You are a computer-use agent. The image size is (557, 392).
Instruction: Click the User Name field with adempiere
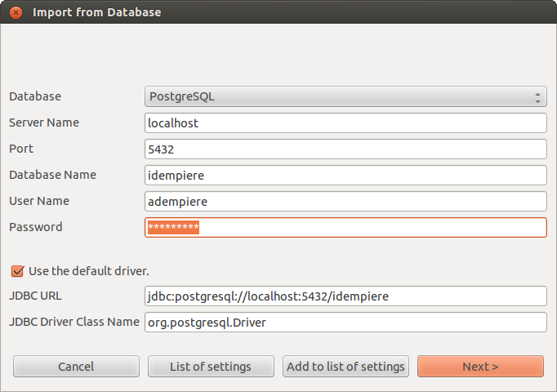tap(345, 202)
